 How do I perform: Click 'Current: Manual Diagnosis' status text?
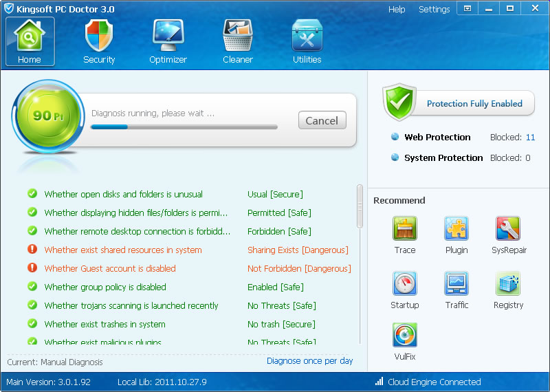(55, 362)
